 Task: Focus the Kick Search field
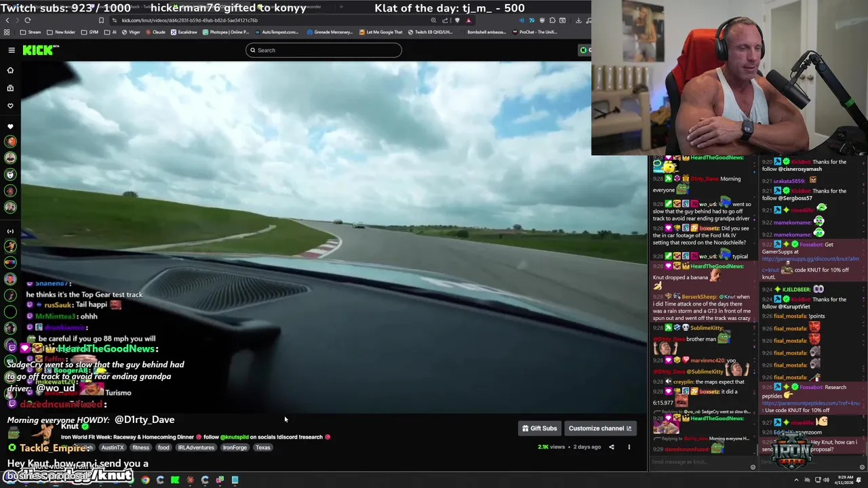point(323,50)
